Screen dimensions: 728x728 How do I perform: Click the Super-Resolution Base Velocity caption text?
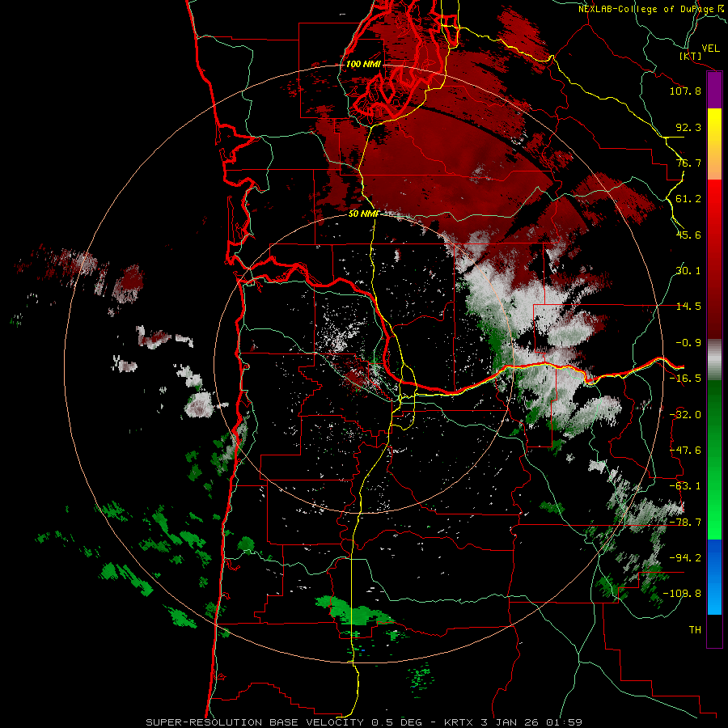pos(363,722)
